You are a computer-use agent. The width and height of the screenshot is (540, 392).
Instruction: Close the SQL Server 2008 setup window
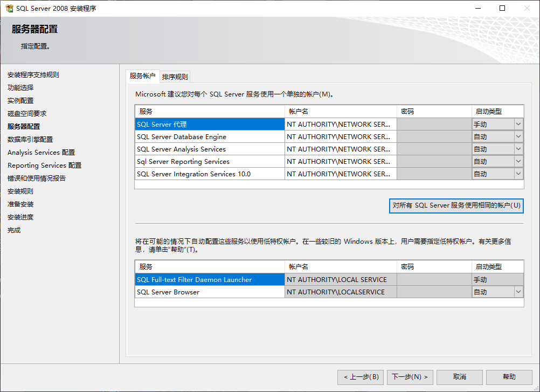(x=527, y=8)
